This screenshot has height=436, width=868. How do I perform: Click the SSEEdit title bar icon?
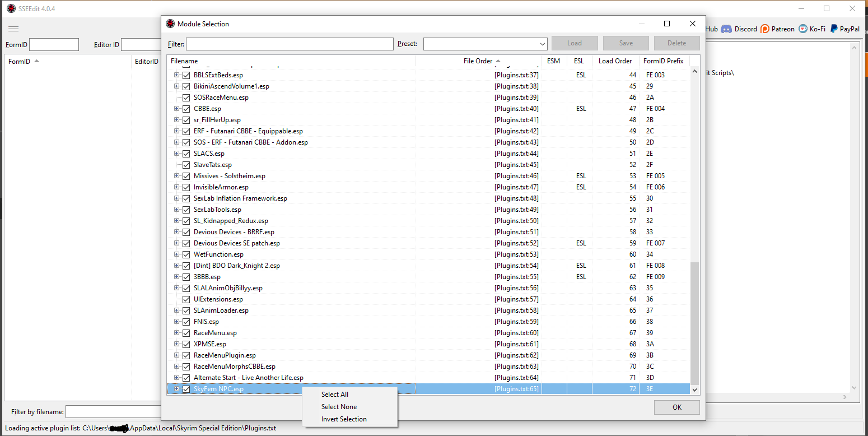click(11, 9)
